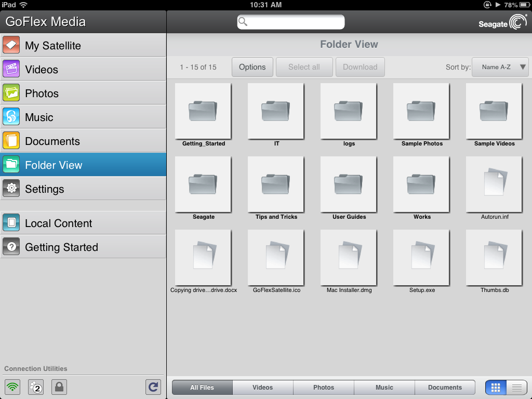Select the Mac Installer.dmg file
This screenshot has height=399, width=532.
pyautogui.click(x=349, y=258)
